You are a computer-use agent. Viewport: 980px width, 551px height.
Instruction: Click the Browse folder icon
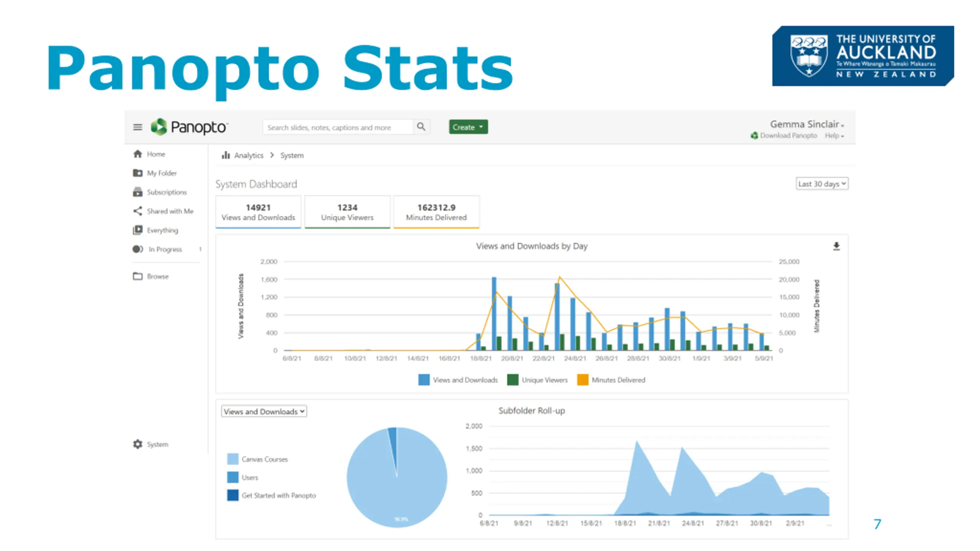click(137, 276)
